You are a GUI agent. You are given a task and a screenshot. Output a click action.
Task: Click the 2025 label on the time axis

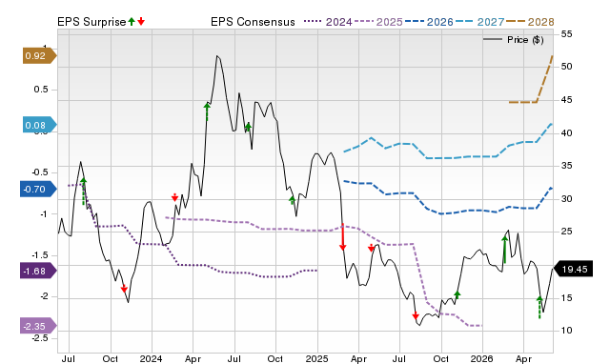(317, 358)
